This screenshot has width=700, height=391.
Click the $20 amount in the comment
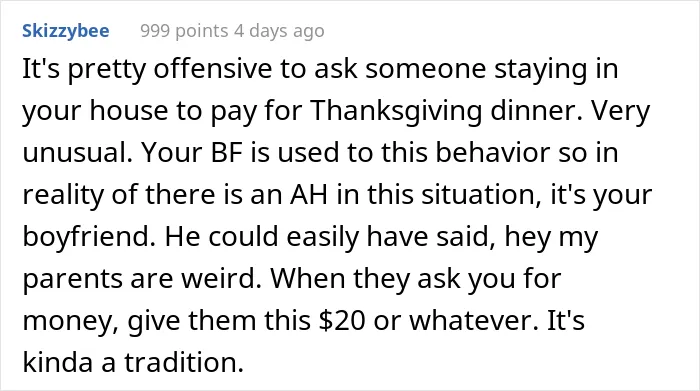point(342,320)
